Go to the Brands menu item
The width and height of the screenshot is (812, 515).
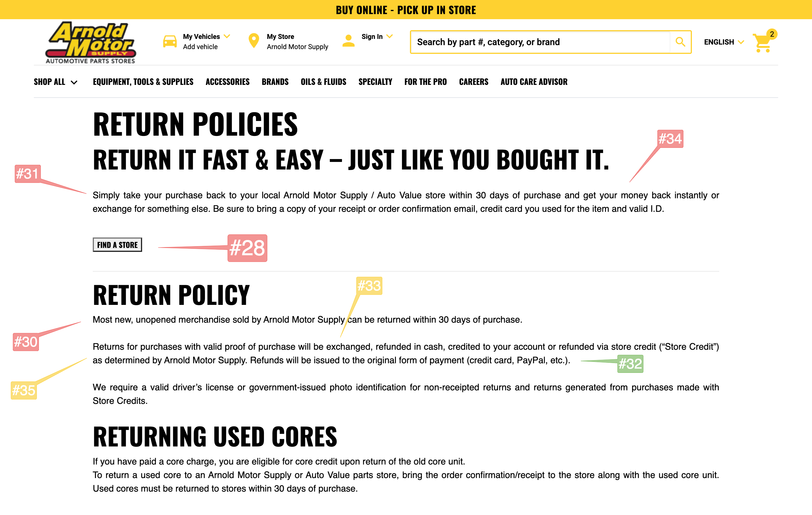pos(275,82)
